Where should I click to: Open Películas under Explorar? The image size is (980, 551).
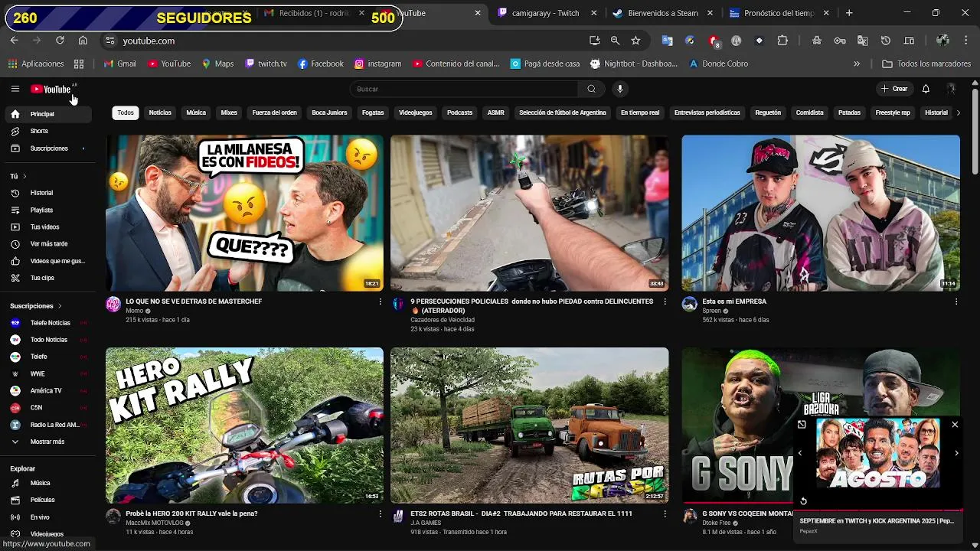(48, 500)
